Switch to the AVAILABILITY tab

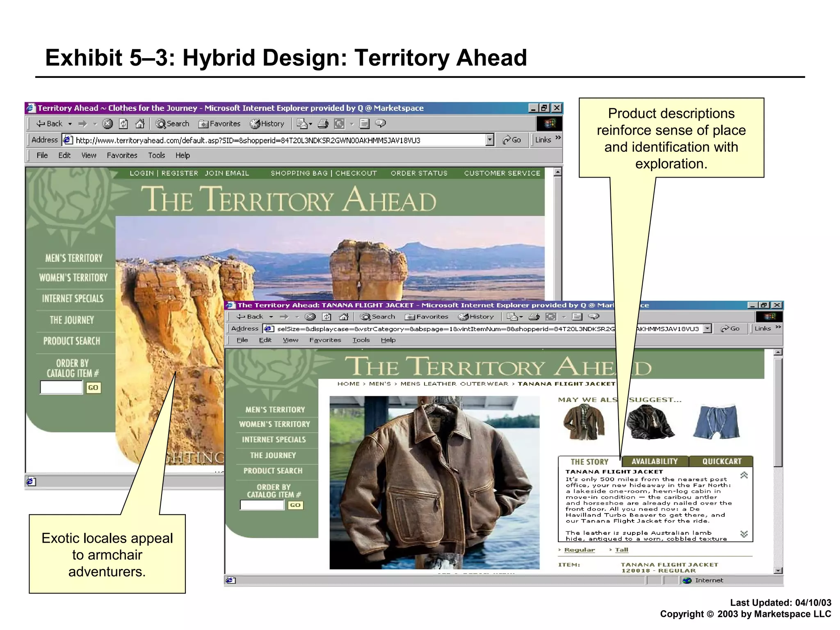pyautogui.click(x=655, y=461)
